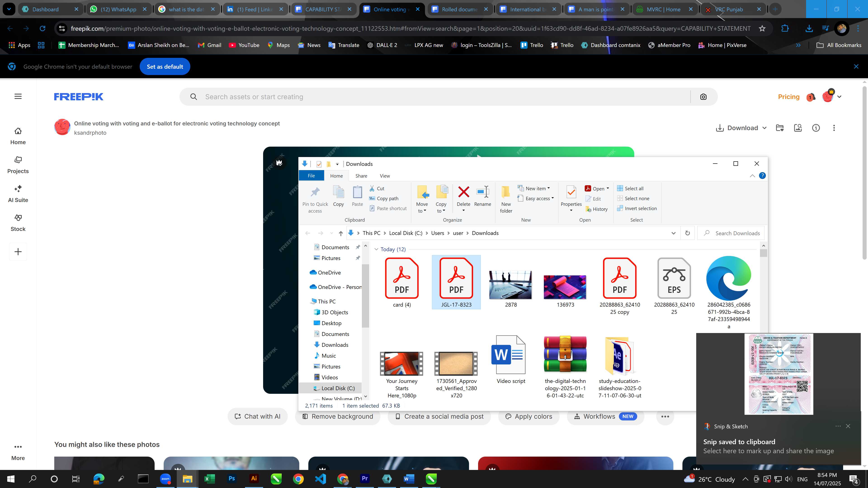Screen dimensions: 868x488
Task: Click the refresh button beside address path
Action: point(687,233)
